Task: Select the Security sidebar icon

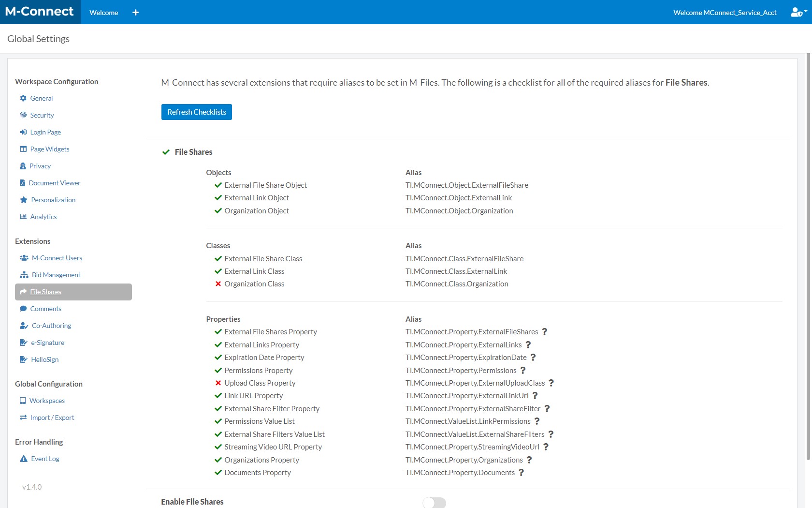Action: (23, 115)
